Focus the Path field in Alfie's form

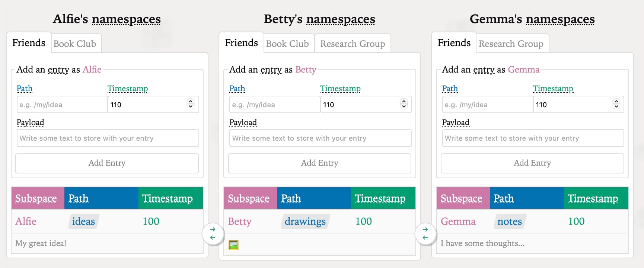pyautogui.click(x=62, y=105)
